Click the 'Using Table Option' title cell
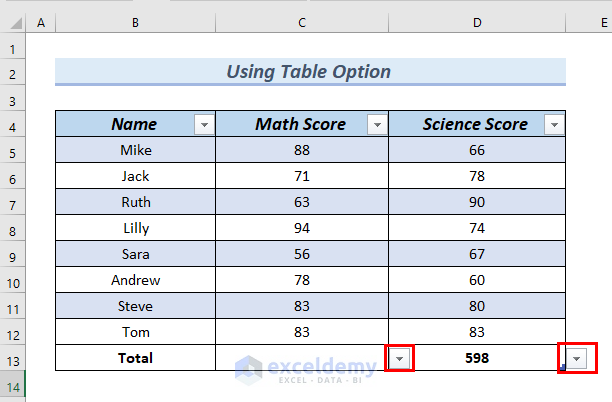 [309, 72]
